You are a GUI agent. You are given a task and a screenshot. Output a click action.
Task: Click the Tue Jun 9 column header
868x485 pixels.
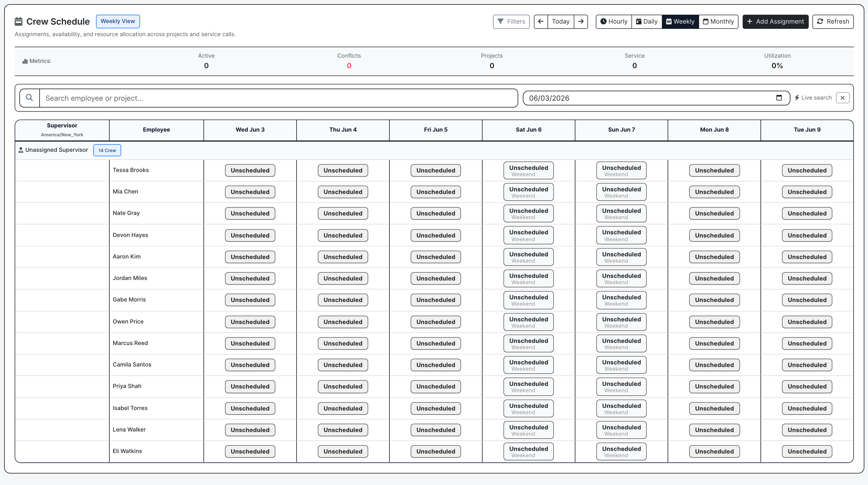[x=807, y=130]
